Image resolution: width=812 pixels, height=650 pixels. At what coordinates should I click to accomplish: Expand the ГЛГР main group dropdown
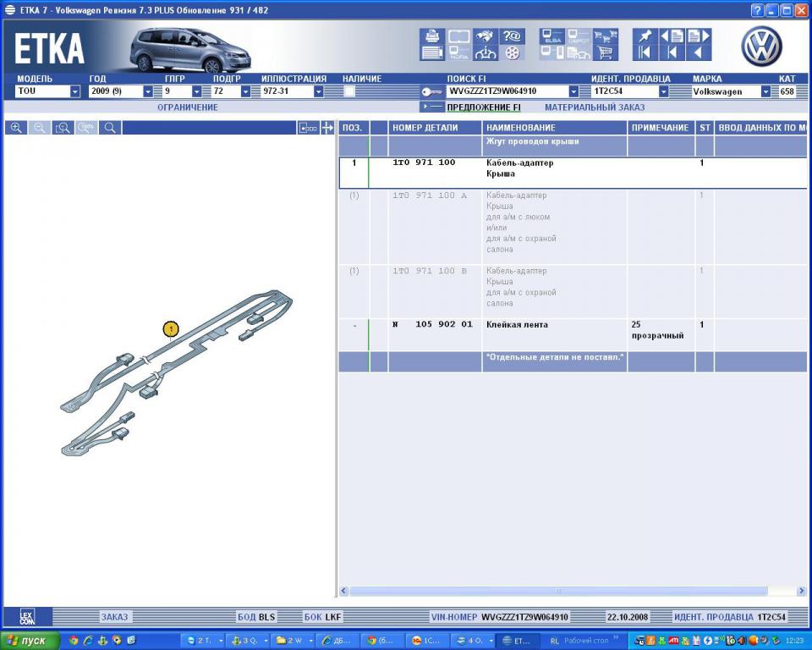tap(197, 91)
